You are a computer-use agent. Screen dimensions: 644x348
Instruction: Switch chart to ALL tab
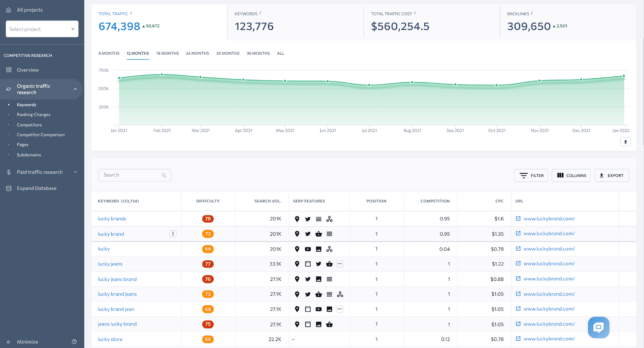pyautogui.click(x=281, y=54)
